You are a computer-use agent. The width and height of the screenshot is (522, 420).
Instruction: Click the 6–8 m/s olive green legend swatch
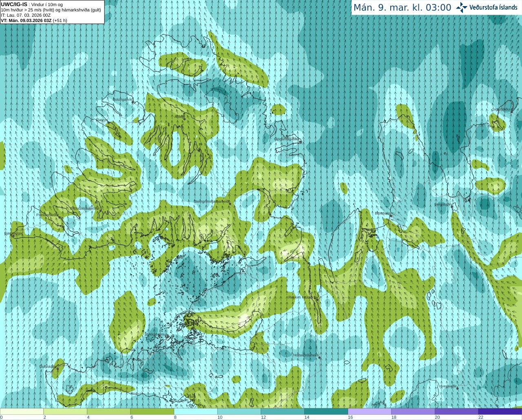[152, 411]
